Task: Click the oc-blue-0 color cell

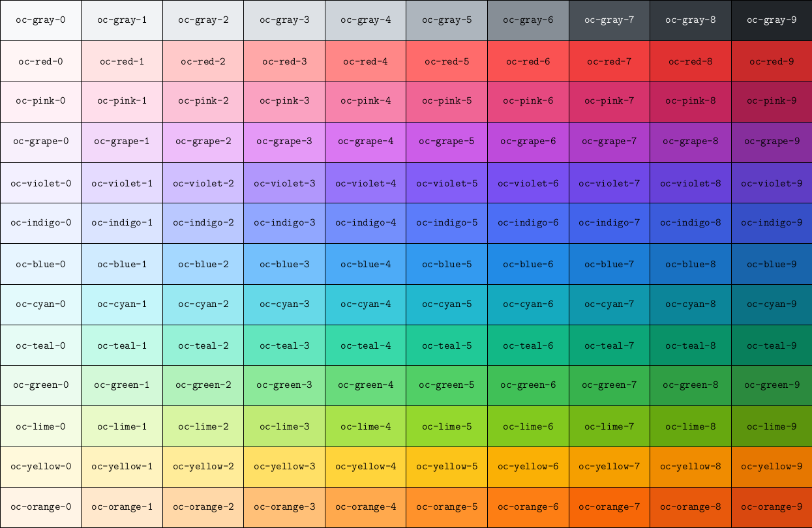Action: point(40,264)
